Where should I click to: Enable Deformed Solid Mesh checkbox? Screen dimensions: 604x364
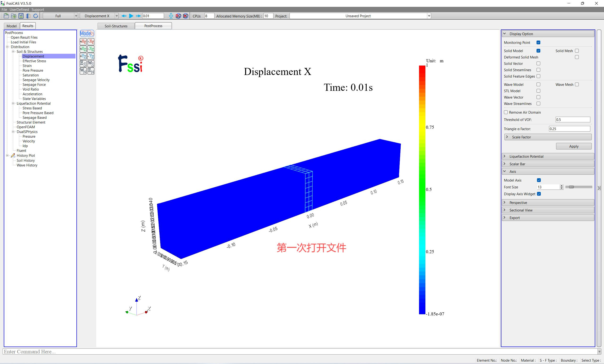point(577,57)
